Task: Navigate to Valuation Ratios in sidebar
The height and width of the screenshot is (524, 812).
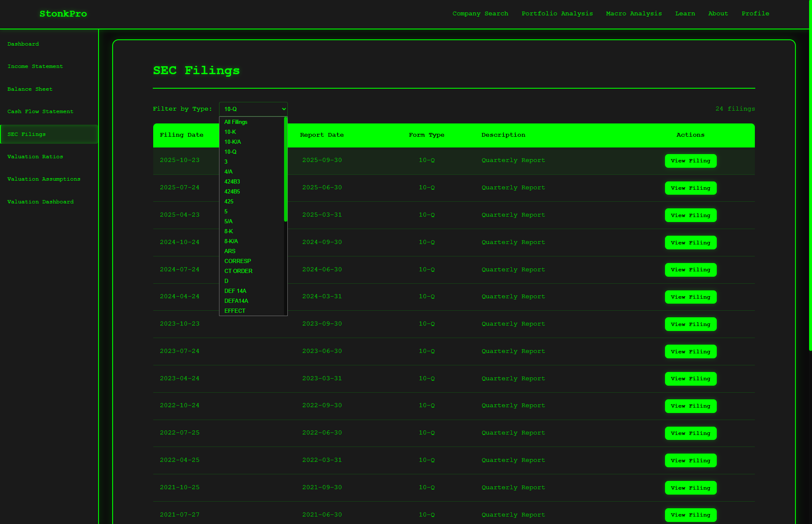Action: pyautogui.click(x=35, y=157)
